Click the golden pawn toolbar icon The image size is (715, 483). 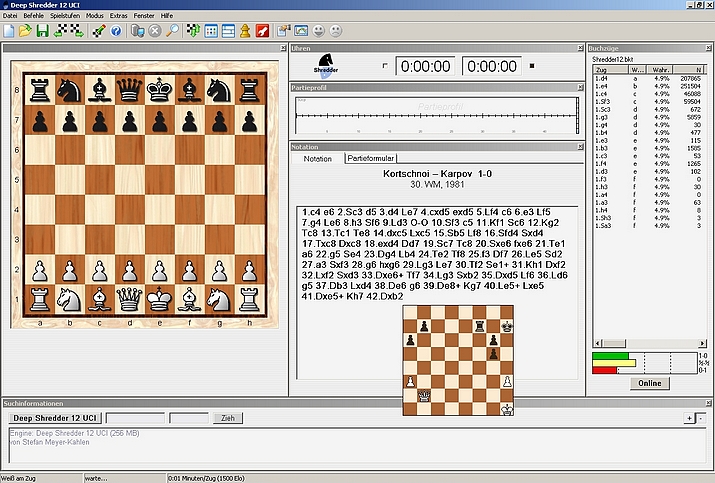(x=245, y=31)
